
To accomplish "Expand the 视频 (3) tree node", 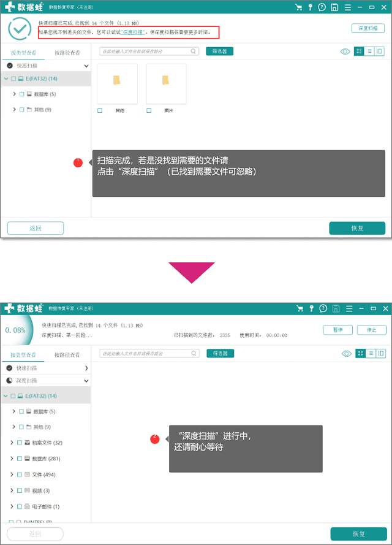I will [12, 490].
